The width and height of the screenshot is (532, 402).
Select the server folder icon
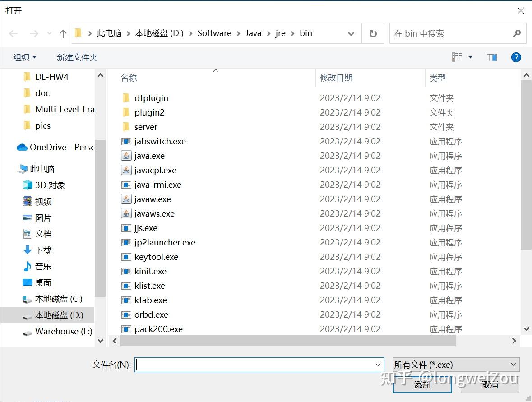[x=126, y=126]
